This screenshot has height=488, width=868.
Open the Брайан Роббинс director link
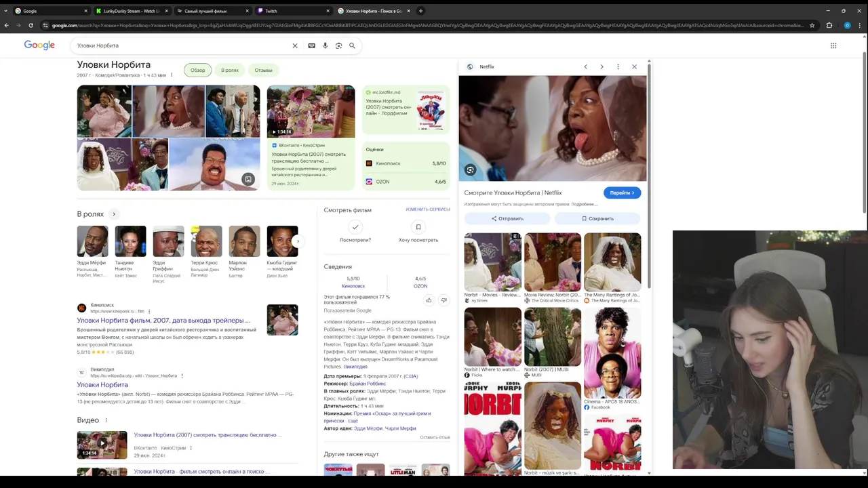coord(368,384)
